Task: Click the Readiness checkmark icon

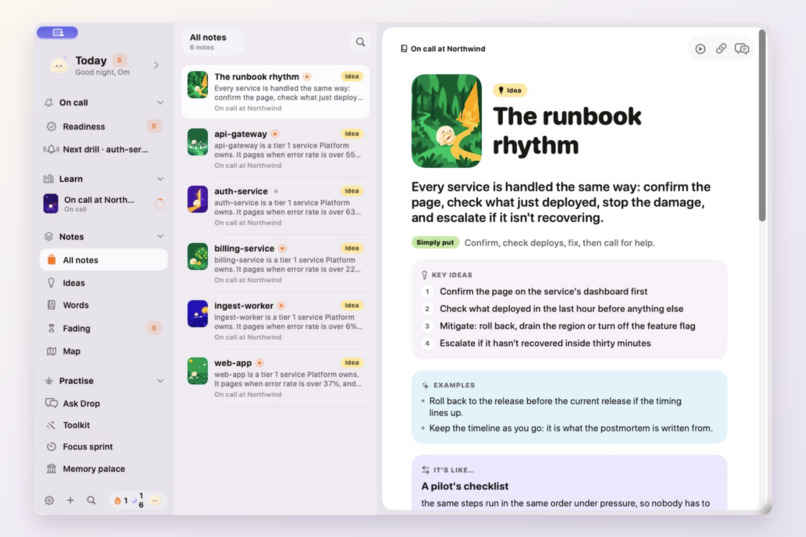Action: tap(51, 126)
